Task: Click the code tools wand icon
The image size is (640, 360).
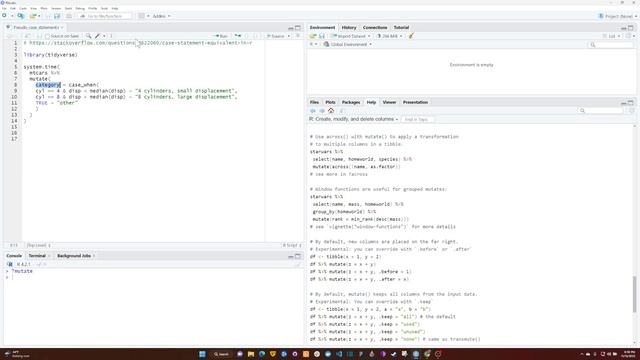Action: [x=98, y=36]
